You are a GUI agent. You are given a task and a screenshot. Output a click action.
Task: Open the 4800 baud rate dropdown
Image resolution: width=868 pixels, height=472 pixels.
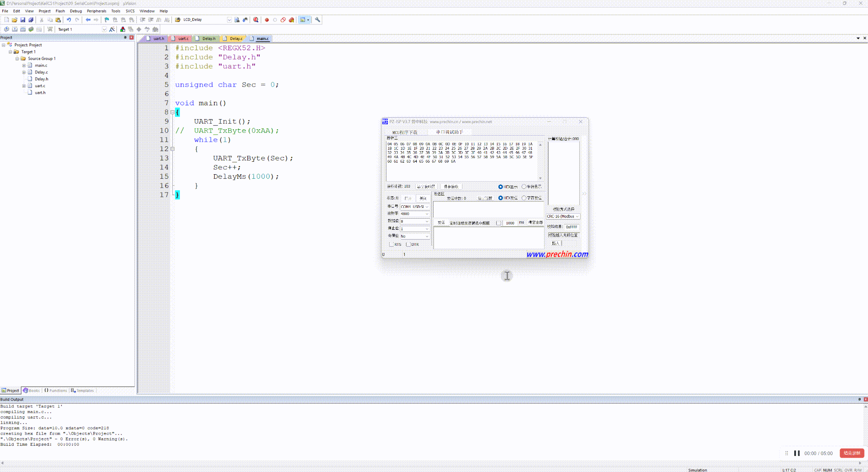(x=415, y=214)
